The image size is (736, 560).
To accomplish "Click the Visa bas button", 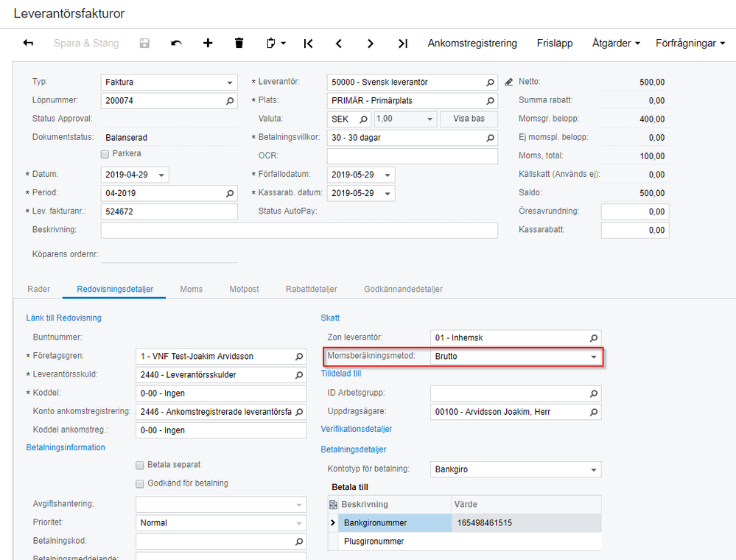I will [x=469, y=119].
